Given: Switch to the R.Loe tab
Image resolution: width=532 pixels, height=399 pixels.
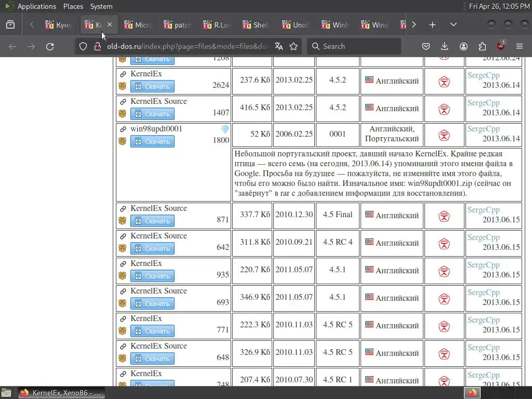Looking at the screenshot, I should point(217,25).
